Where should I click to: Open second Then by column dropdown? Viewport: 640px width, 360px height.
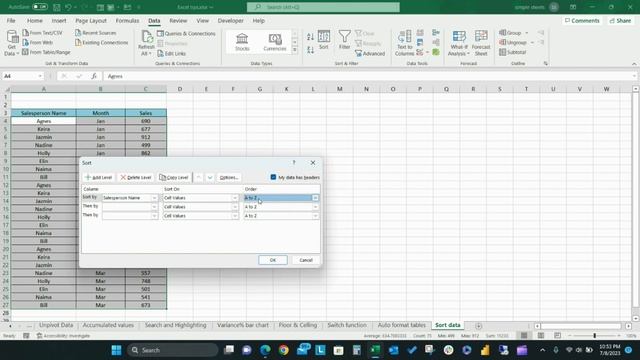(154, 216)
